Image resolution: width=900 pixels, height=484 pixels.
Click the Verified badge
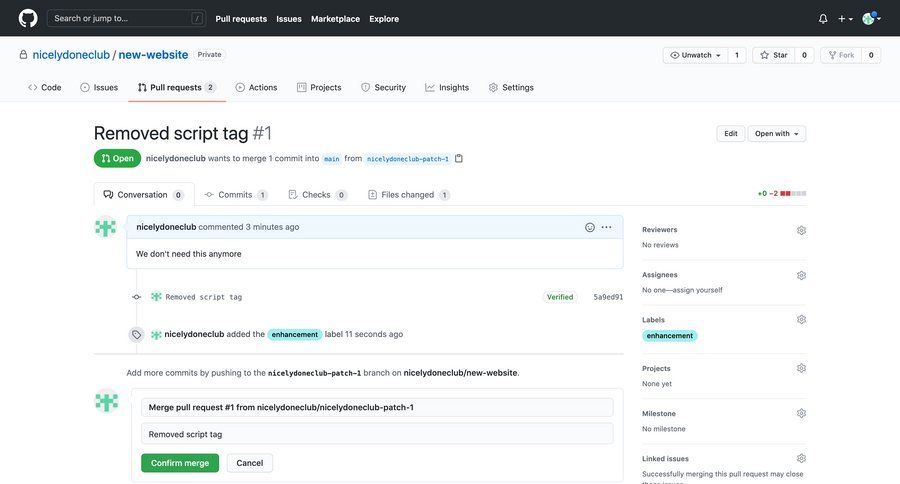pyautogui.click(x=560, y=297)
